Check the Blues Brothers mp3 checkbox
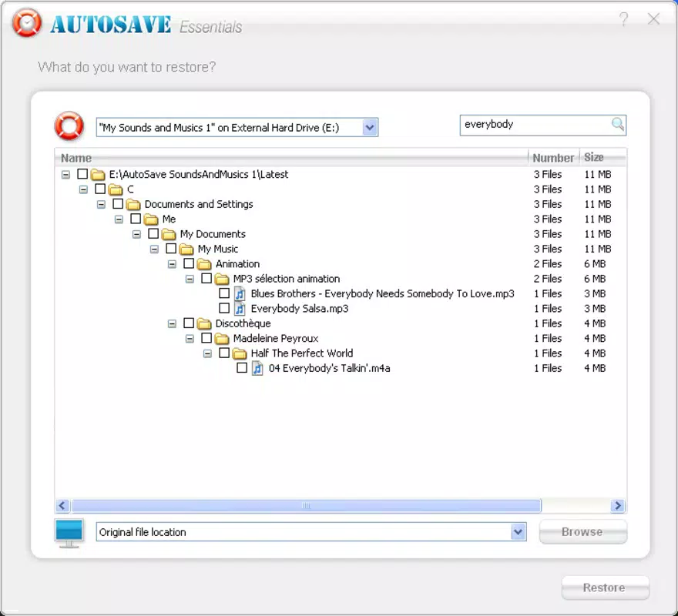This screenshot has height=616, width=678. pos(224,293)
